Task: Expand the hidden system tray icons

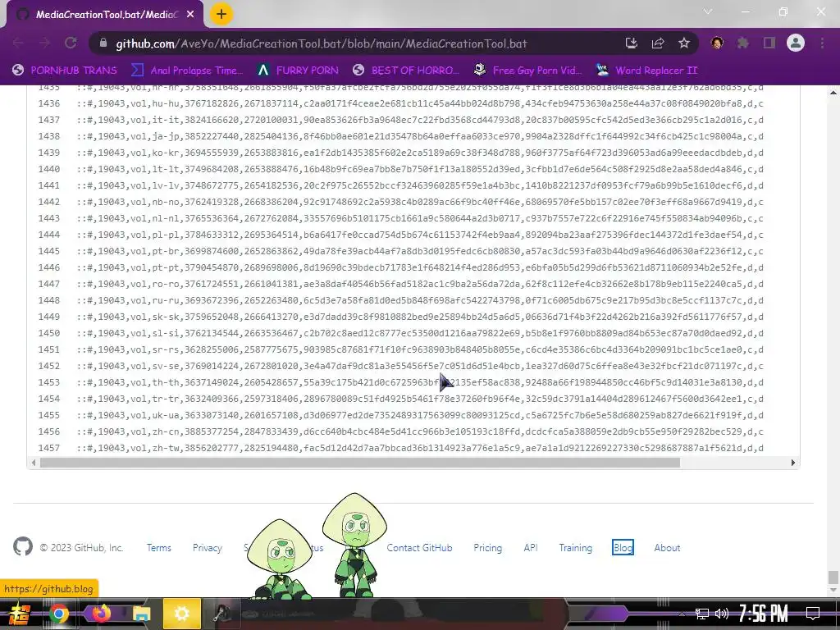Action: pyautogui.click(x=682, y=614)
